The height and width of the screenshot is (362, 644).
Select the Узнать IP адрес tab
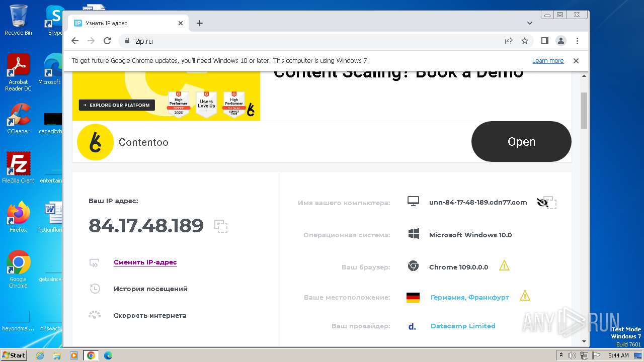click(128, 23)
